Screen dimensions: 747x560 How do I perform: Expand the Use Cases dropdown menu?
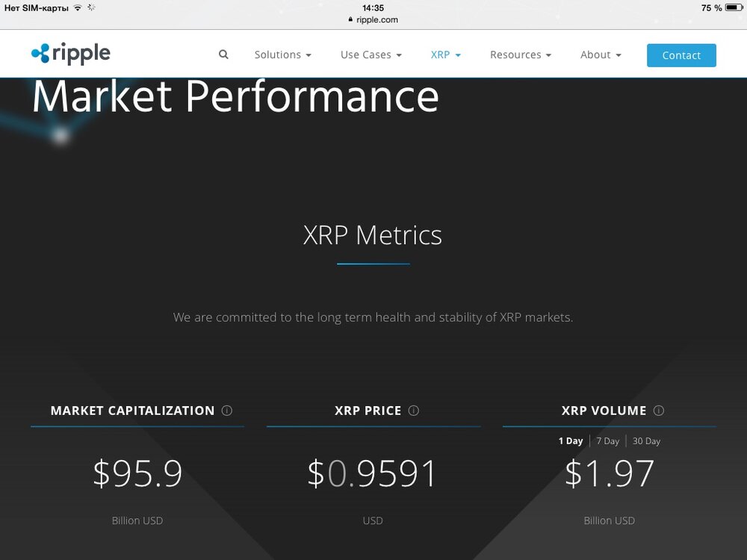371,55
